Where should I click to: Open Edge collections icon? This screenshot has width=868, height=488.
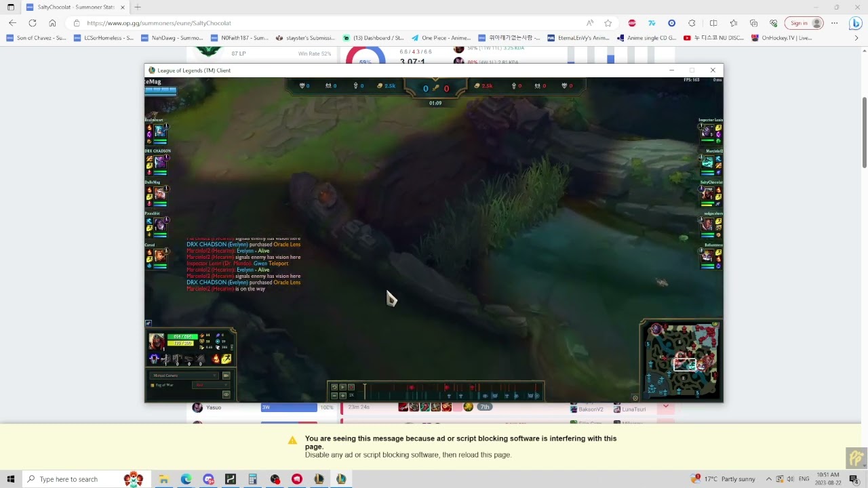tap(753, 23)
